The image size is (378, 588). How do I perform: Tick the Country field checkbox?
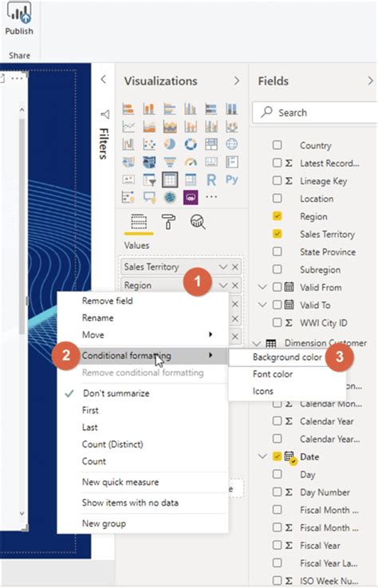tap(278, 145)
